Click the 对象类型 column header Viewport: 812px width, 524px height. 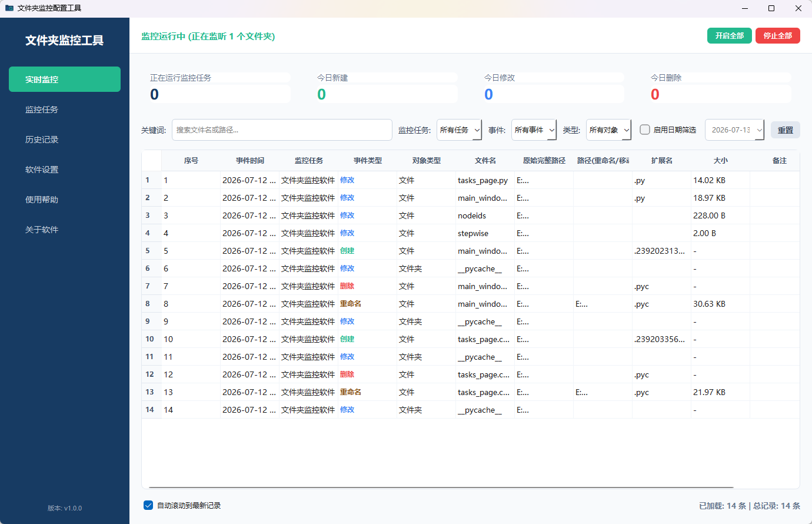427,161
